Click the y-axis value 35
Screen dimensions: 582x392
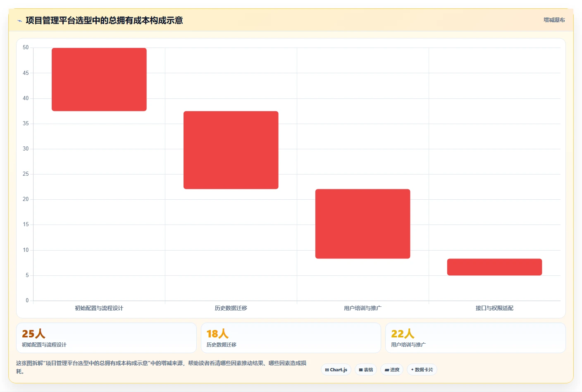[26, 124]
